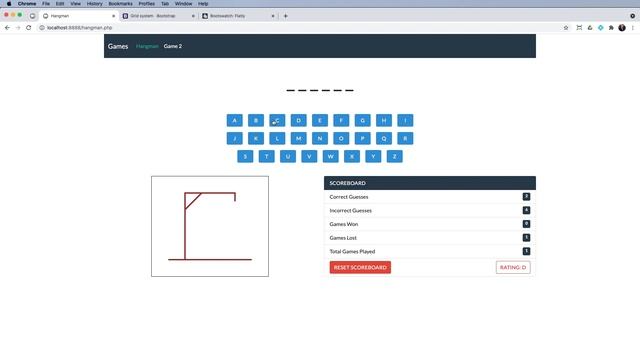
Task: Guess the letter K
Action: click(256, 138)
